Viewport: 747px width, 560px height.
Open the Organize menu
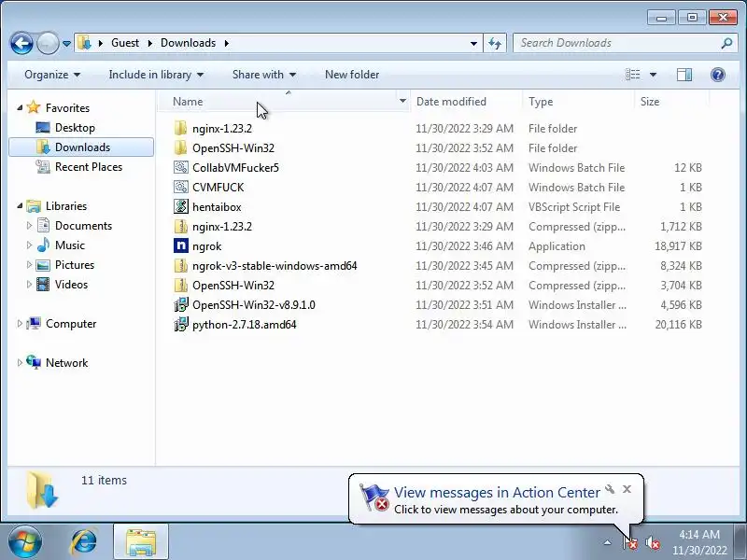coord(52,75)
